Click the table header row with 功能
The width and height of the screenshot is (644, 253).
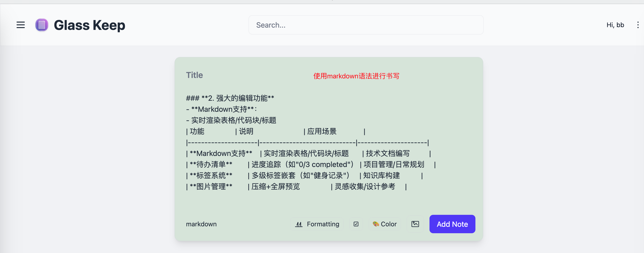[x=276, y=131]
